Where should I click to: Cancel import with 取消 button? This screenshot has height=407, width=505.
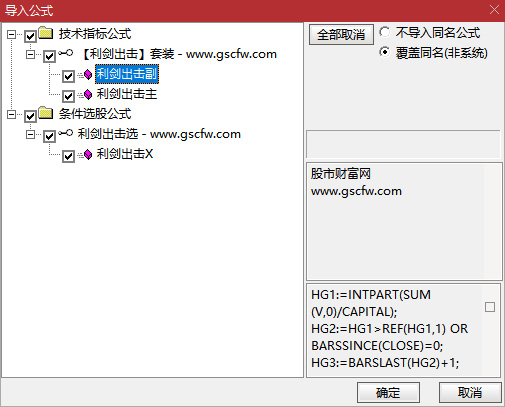tap(470, 393)
